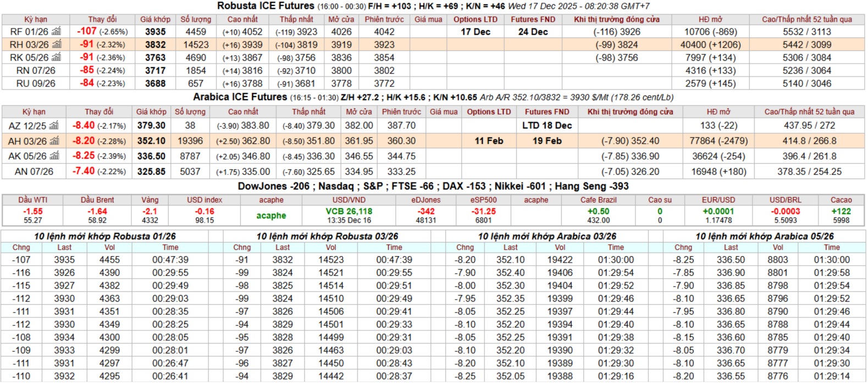
Task: Click the Robusta ICE Futures heading
Action: point(266,6)
